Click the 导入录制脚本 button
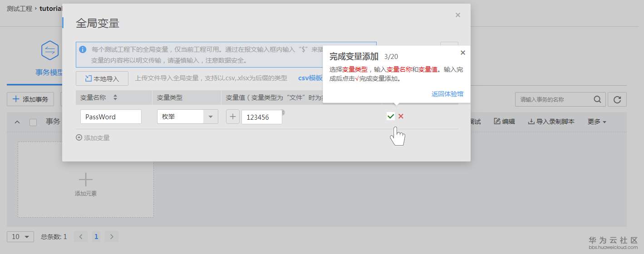Viewport: 644px width, 254px height. (x=551, y=122)
